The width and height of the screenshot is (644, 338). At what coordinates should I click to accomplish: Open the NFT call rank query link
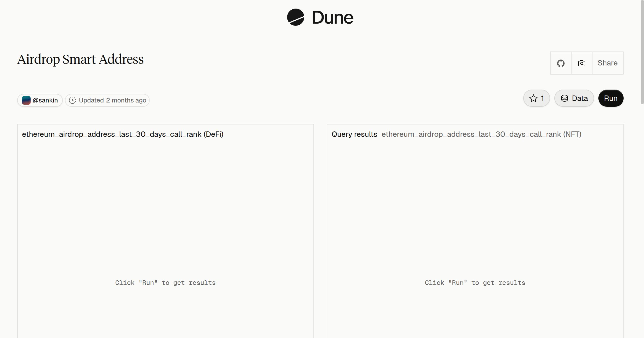click(x=481, y=134)
